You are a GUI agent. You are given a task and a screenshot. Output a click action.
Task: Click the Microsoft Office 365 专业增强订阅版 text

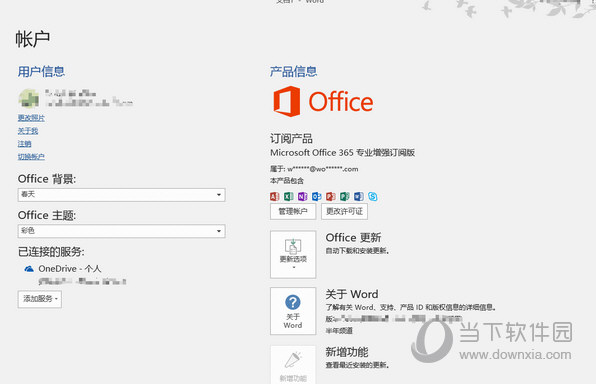[342, 153]
